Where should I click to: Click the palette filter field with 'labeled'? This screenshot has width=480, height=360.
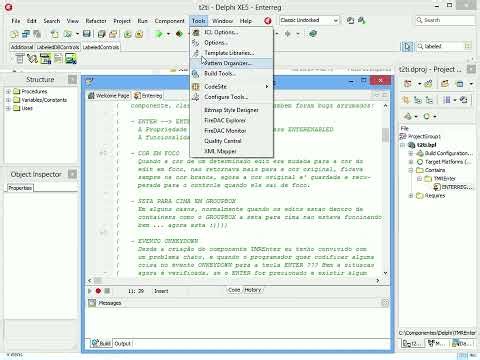(443, 46)
